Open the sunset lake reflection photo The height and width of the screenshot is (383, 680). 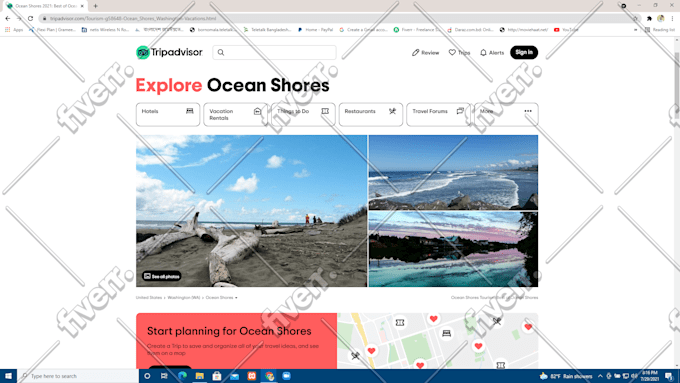click(453, 249)
